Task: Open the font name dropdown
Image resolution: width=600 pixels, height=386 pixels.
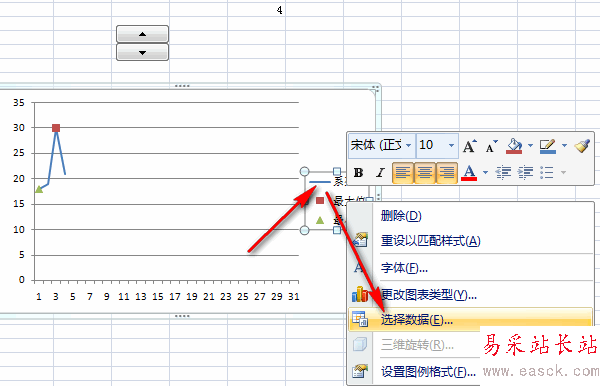Action: pos(408,145)
